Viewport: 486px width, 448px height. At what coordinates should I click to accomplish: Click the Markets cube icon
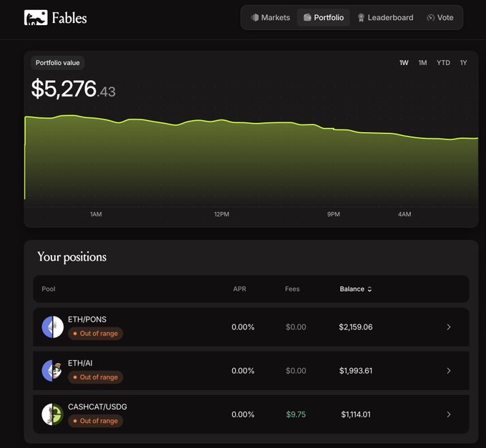coord(254,18)
